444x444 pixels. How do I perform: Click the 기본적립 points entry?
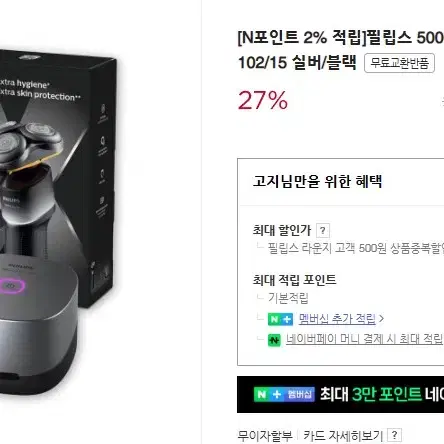point(288,298)
